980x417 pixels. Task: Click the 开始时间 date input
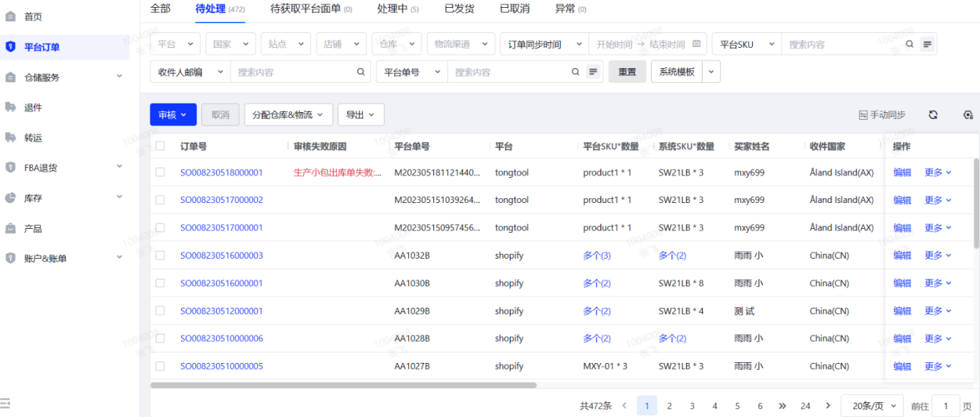tap(614, 44)
